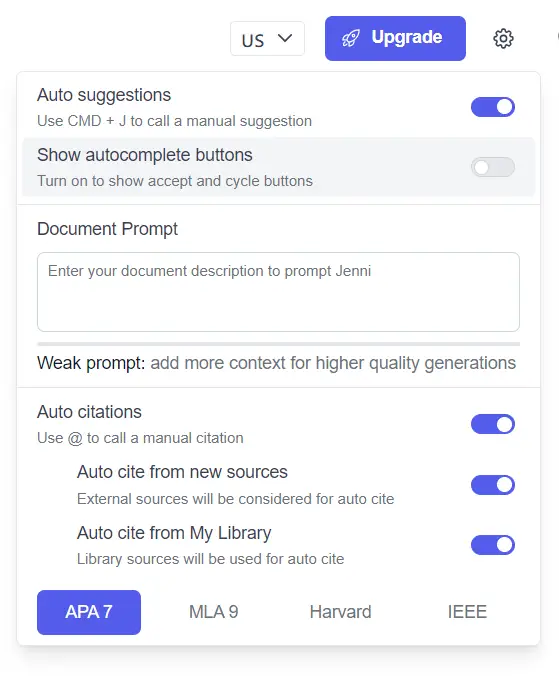The height and width of the screenshot is (676, 559).
Task: Turn off the Auto suggestions switch
Action: click(x=493, y=107)
